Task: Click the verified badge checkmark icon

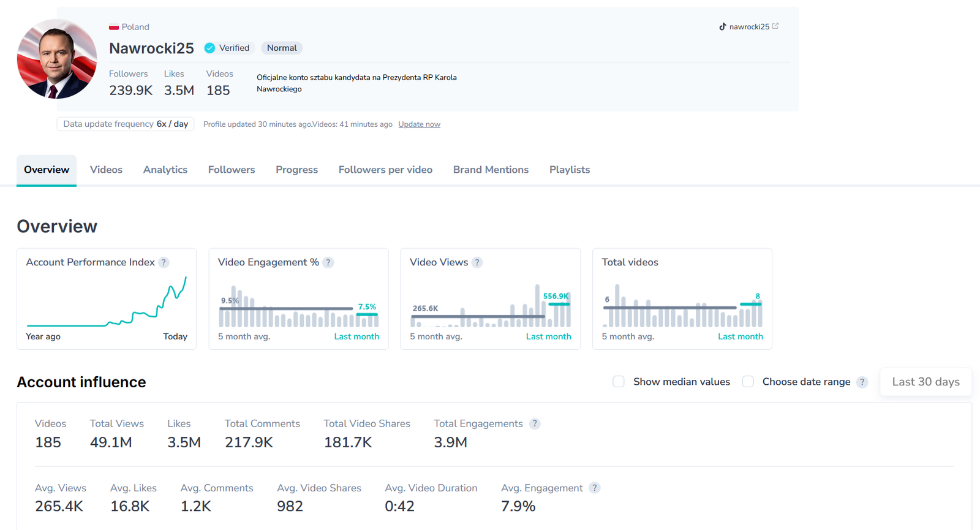Action: (209, 48)
